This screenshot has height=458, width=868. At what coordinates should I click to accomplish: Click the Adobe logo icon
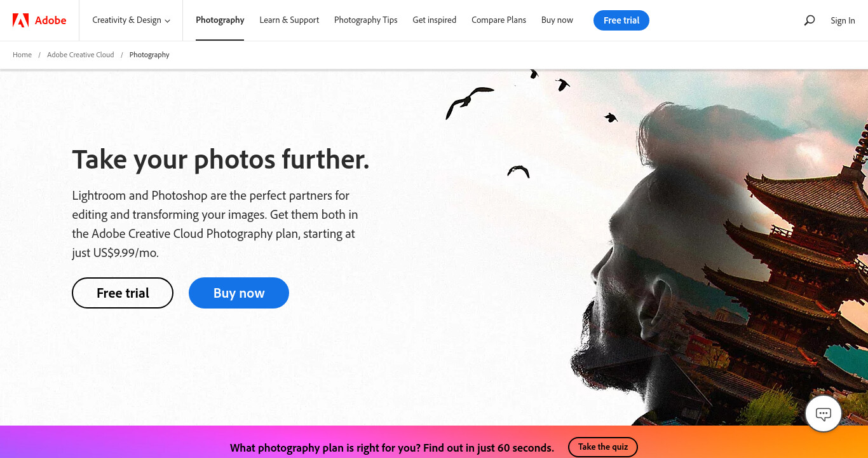coord(20,20)
